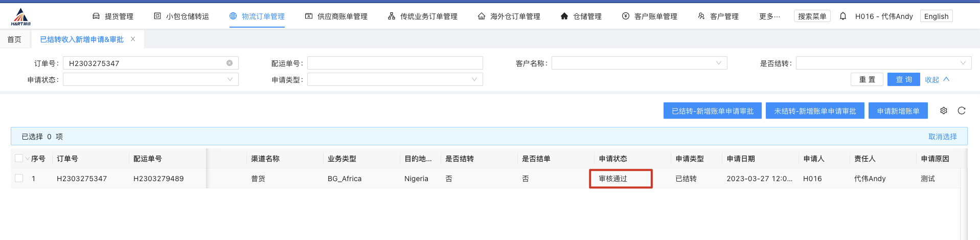980x240 pixels.
Task: Toggle the select-all checkbox in table header
Action: tap(19, 159)
